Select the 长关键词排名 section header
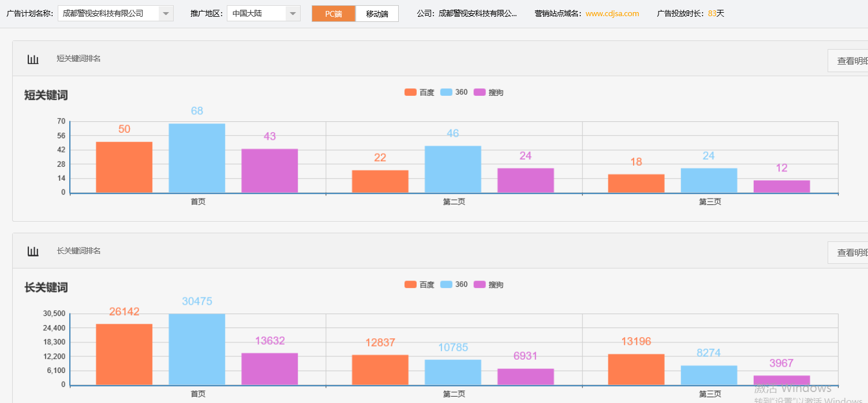Screen dimensions: 868x403 tap(78, 250)
